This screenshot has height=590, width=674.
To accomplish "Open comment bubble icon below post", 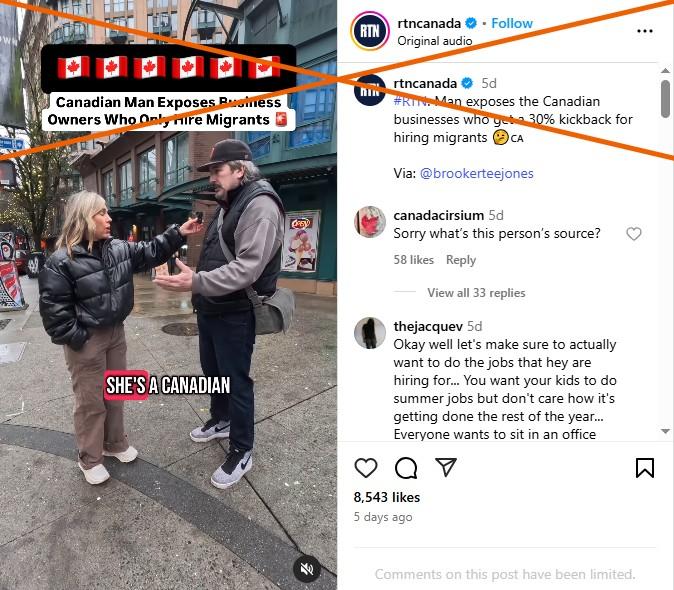I will tap(406, 468).
